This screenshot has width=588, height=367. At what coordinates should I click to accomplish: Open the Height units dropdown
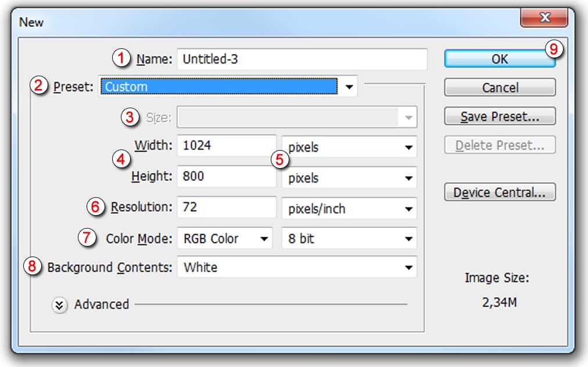pos(349,177)
